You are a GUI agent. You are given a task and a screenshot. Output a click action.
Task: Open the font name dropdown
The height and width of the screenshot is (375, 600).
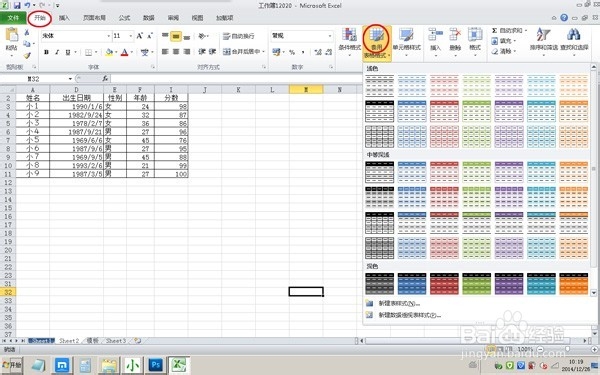109,36
